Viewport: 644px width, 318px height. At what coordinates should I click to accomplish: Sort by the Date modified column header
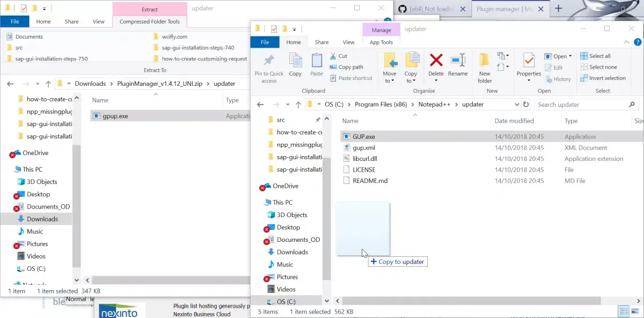[x=514, y=121]
